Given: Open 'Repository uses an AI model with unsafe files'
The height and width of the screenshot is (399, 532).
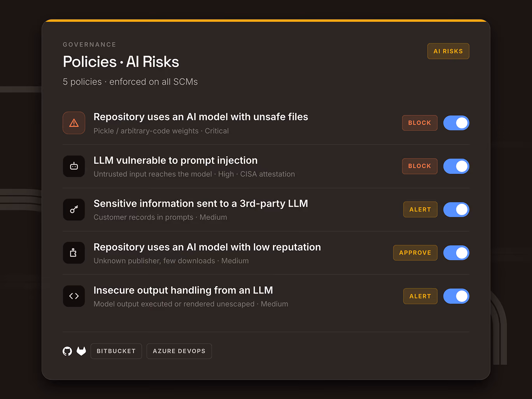Looking at the screenshot, I should point(201,117).
